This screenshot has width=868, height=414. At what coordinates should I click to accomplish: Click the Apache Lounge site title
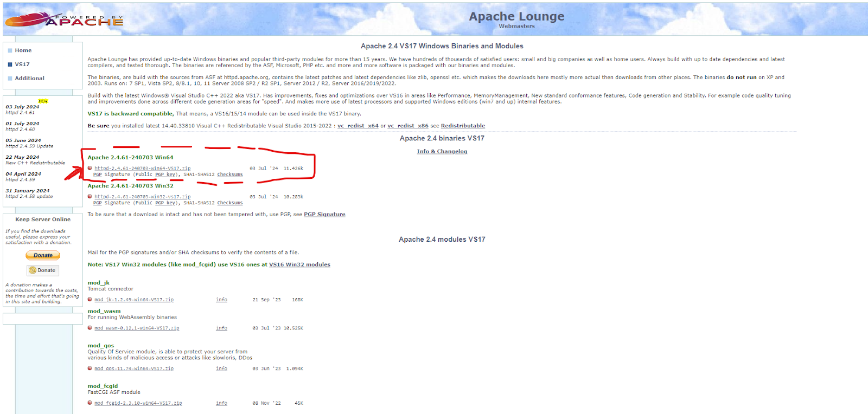pos(516,17)
